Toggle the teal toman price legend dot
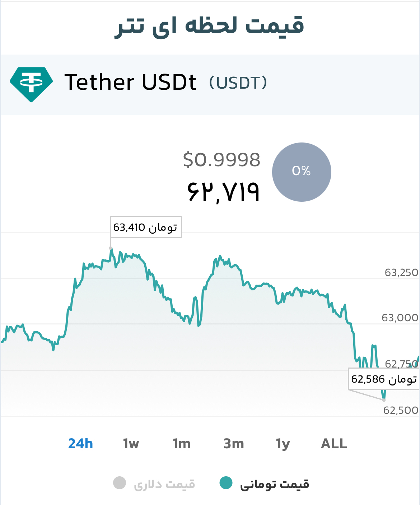 [x=226, y=483]
